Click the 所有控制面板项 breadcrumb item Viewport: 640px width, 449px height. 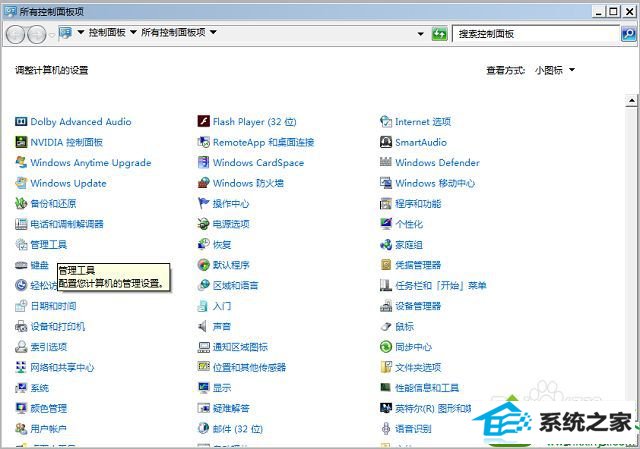pos(173,32)
